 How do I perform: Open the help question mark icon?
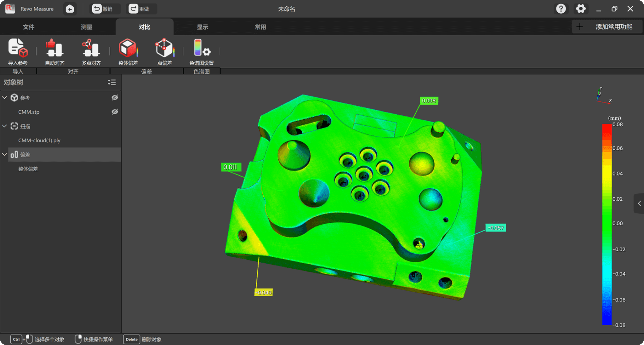(x=561, y=9)
